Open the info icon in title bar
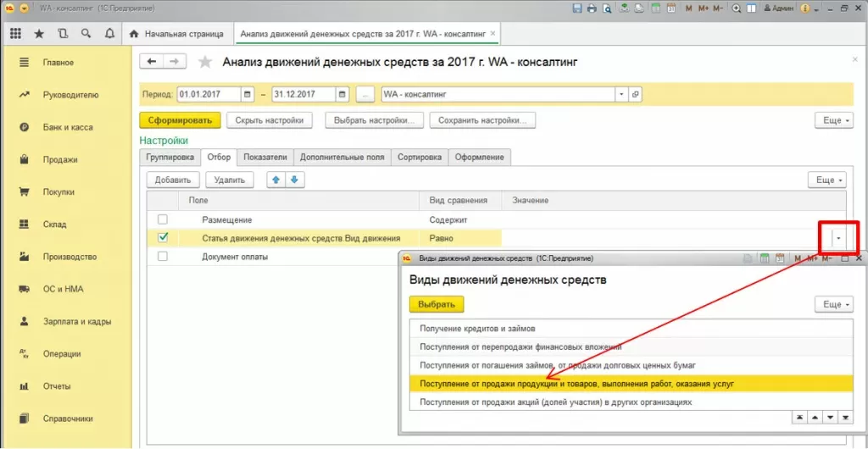 click(x=805, y=8)
